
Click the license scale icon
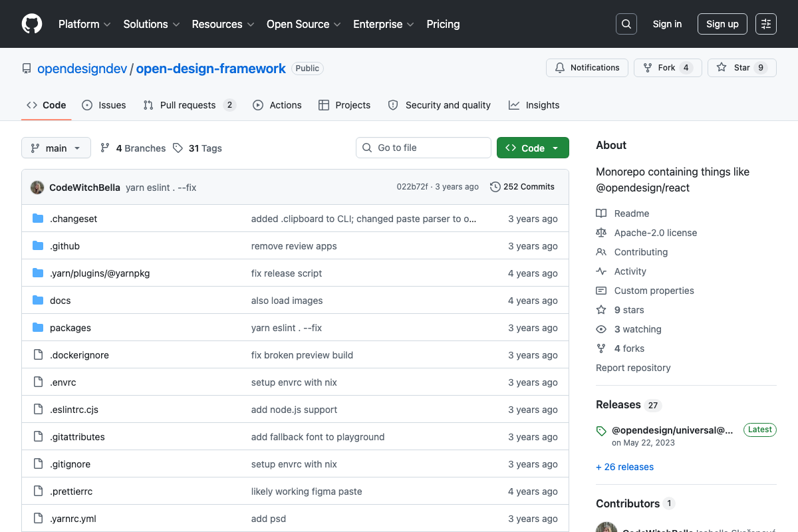(601, 233)
